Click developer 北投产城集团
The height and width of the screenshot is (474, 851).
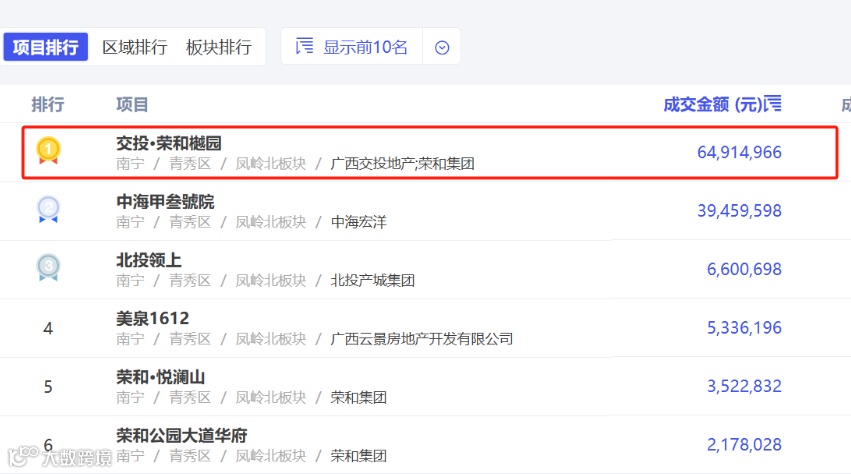tap(373, 281)
